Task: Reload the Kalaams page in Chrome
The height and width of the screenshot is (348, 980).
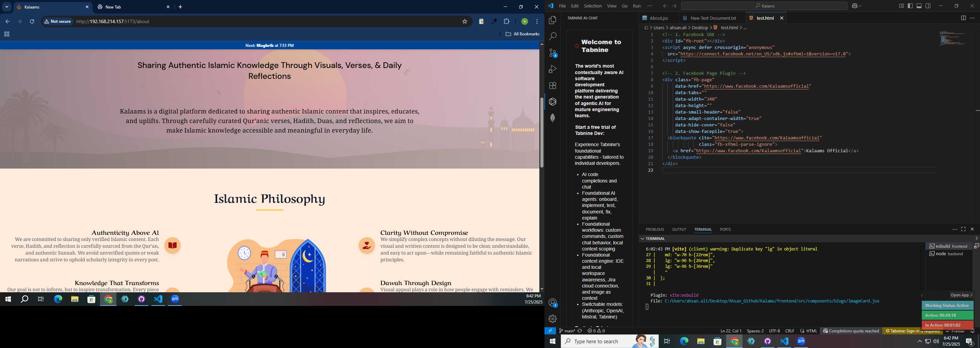Action: click(32, 21)
